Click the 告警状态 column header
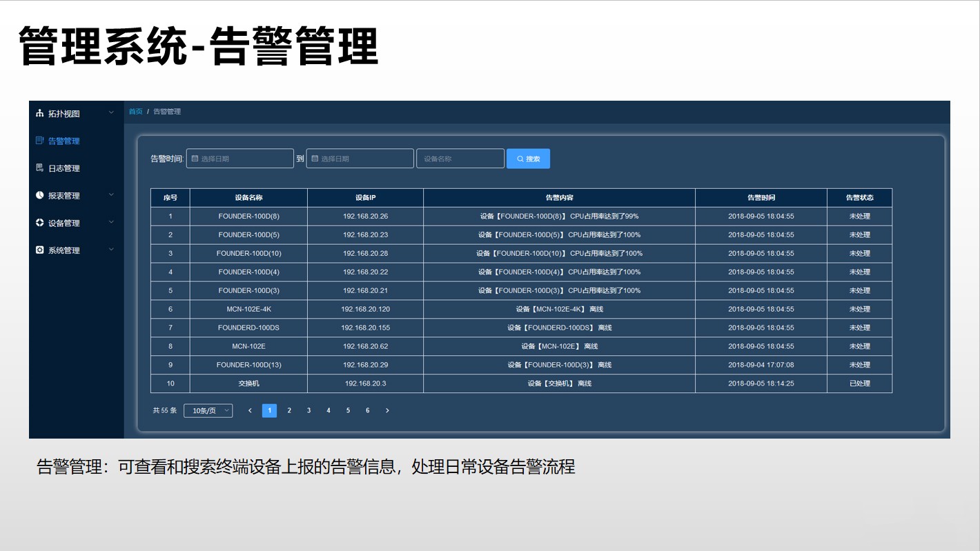This screenshot has height=551, width=980. (859, 198)
